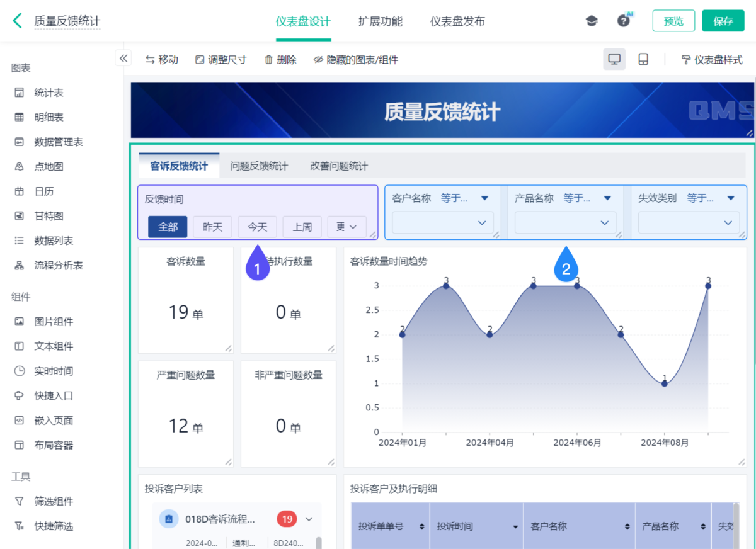
Task: Switch to 扩展功能 tab
Action: 381,21
